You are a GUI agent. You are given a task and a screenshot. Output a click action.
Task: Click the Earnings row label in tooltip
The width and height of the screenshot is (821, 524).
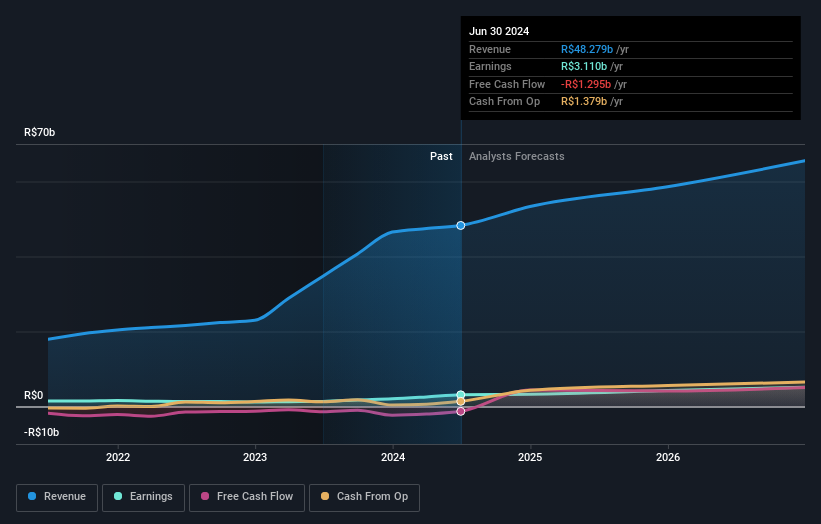coord(490,66)
